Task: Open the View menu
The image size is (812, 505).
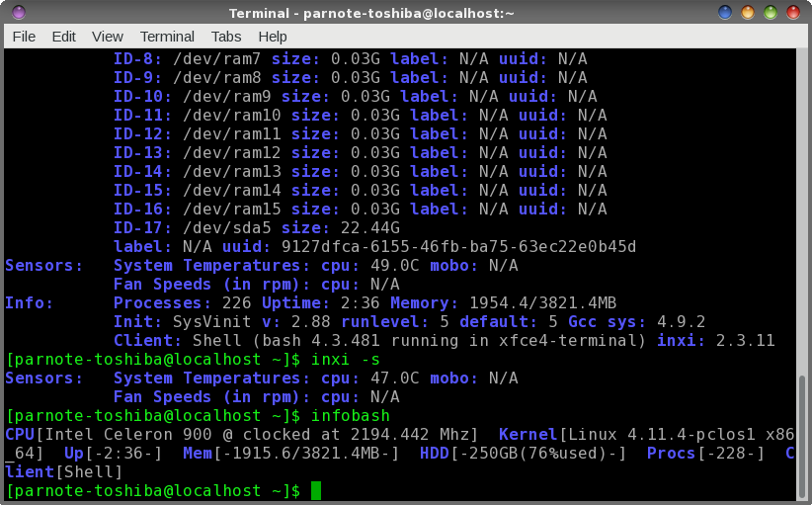Action: click(x=108, y=37)
